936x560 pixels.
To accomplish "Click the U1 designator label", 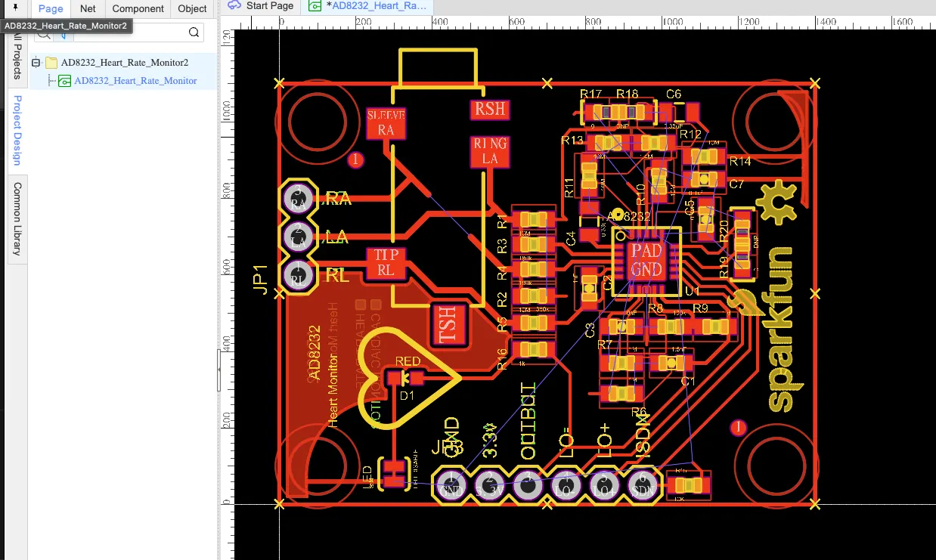I will coord(692,290).
